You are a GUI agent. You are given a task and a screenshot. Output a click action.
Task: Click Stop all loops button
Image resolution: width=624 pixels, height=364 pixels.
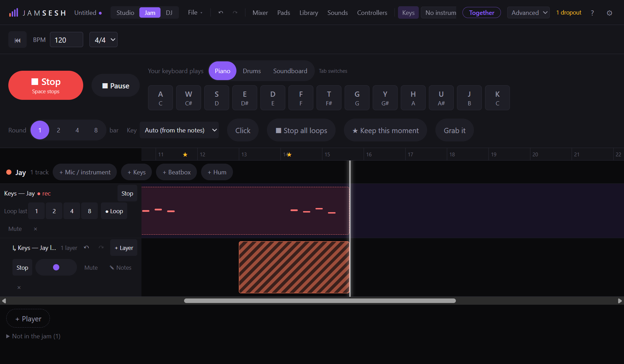pos(301,130)
